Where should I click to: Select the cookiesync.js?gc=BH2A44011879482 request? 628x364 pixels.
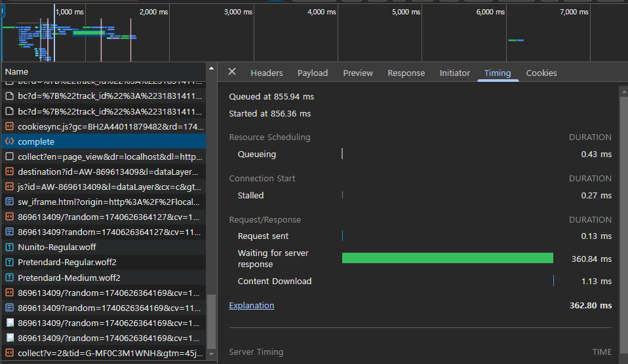(x=104, y=127)
